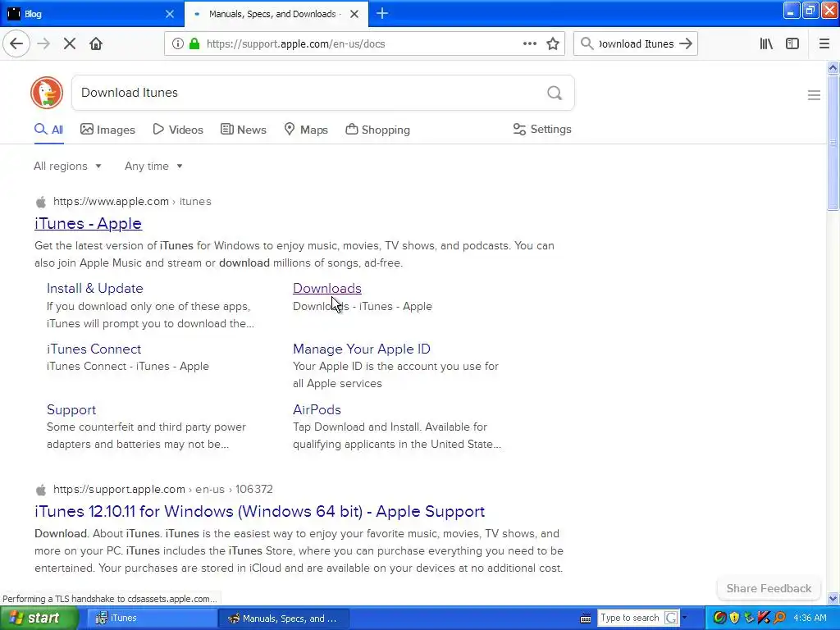
Task: Open the All regions dropdown
Action: [67, 166]
